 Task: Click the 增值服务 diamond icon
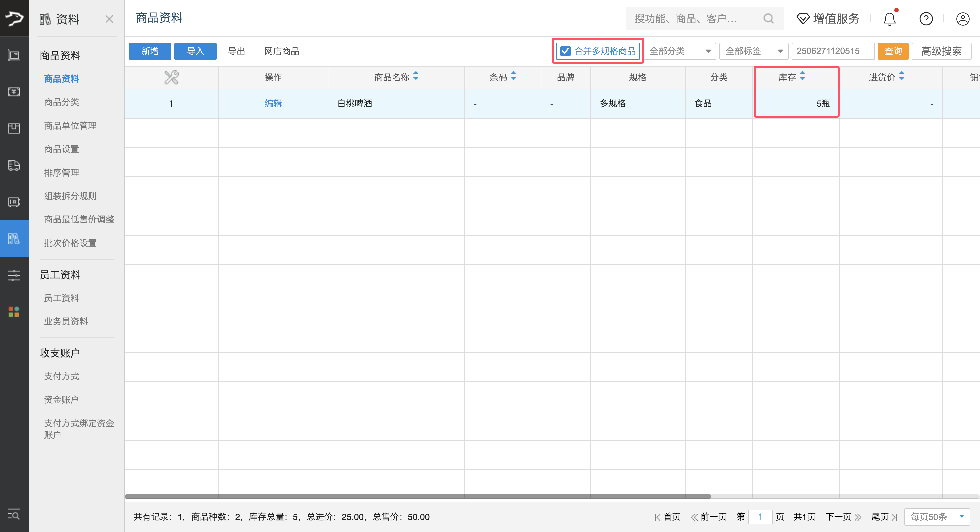(803, 18)
